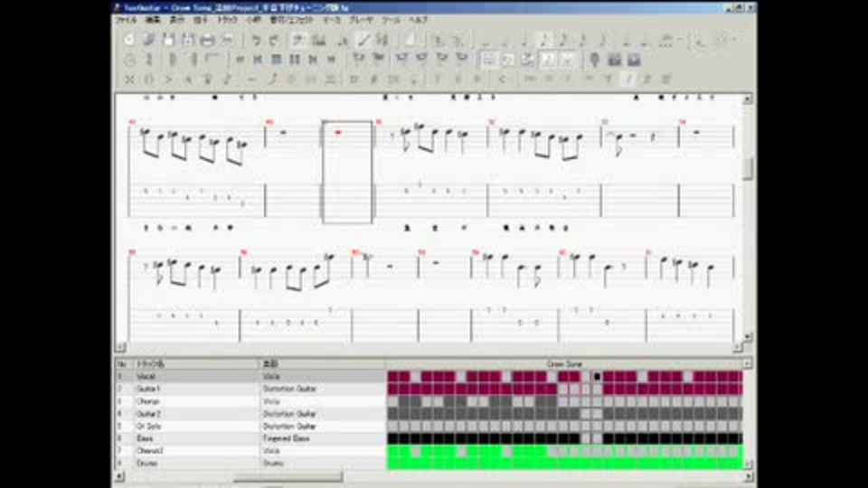Click first green Drums measure block

(x=393, y=464)
